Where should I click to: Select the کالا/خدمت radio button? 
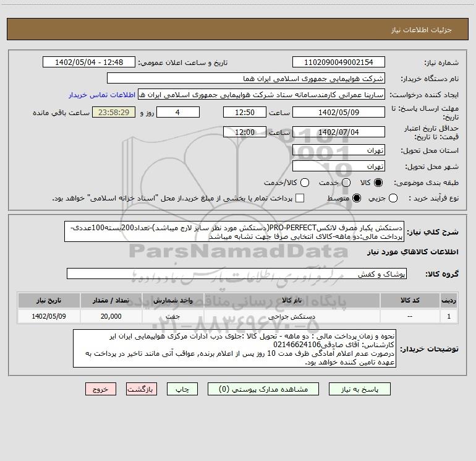pyautogui.click(x=305, y=183)
